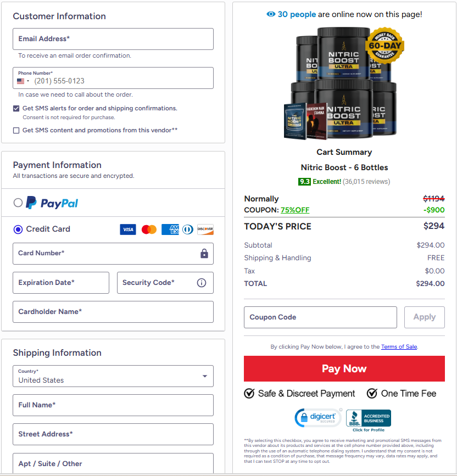Open the Terms of Sale link
The height and width of the screenshot is (476, 457).
coord(399,346)
